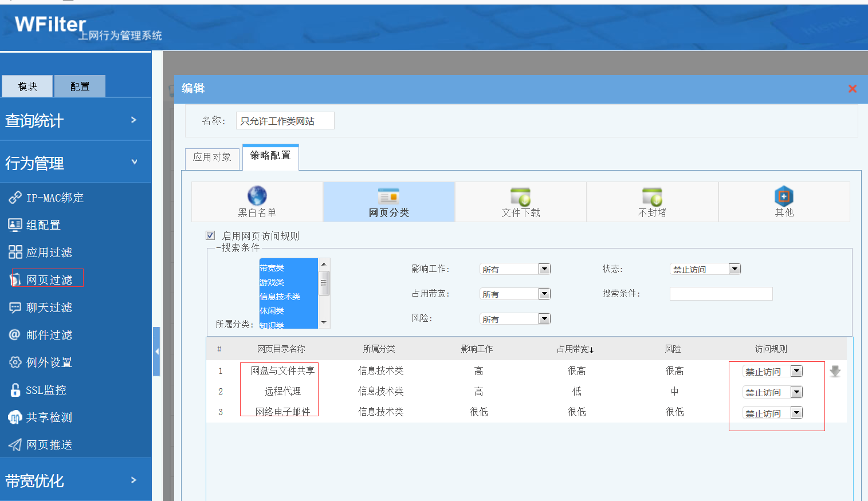This screenshot has width=868, height=501.
Task: Switch to the 配置 tab
Action: click(x=80, y=86)
